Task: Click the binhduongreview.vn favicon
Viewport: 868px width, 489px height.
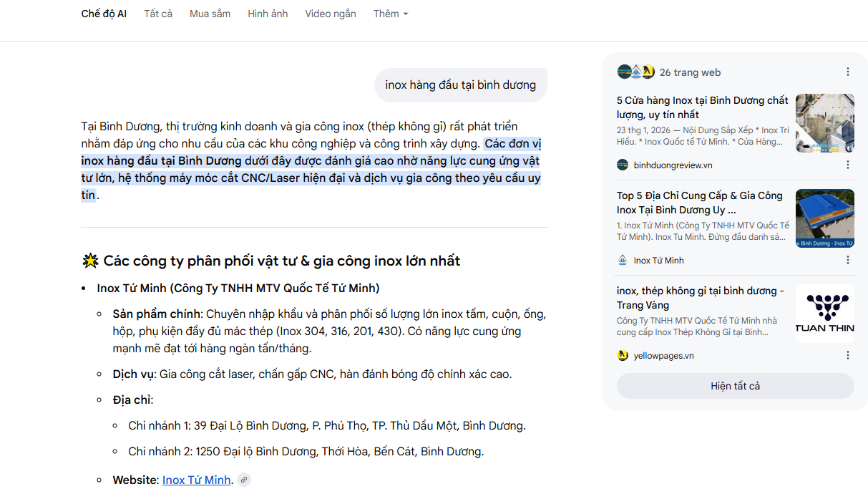Action: [x=623, y=165]
